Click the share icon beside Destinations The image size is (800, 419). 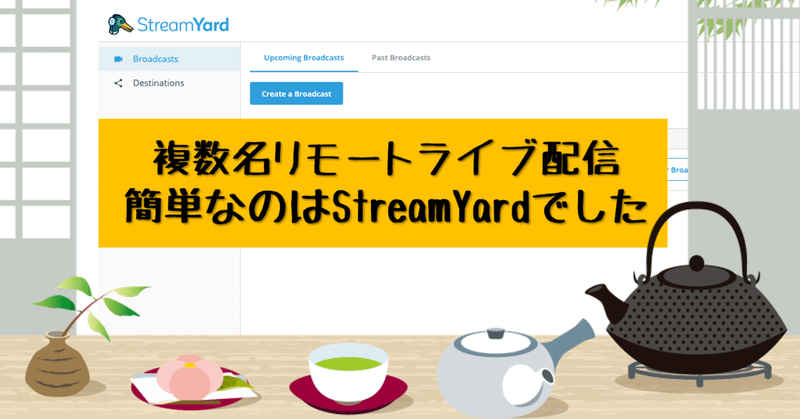(x=118, y=83)
